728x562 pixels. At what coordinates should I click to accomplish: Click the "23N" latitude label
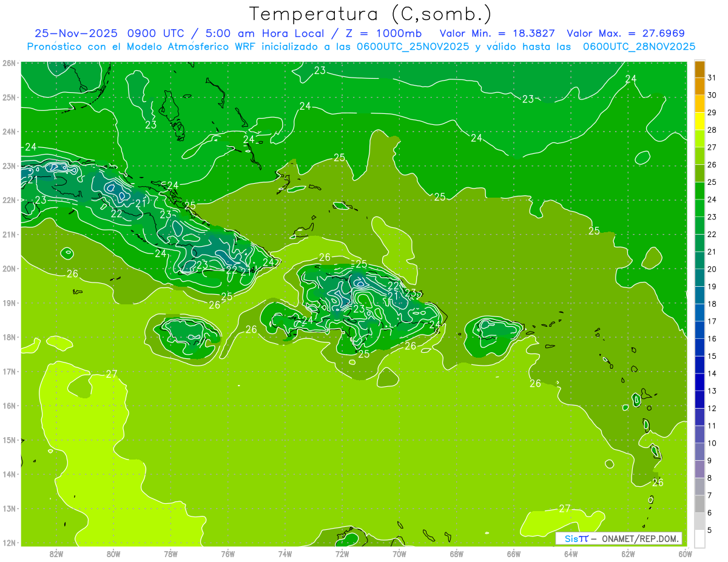coord(8,166)
